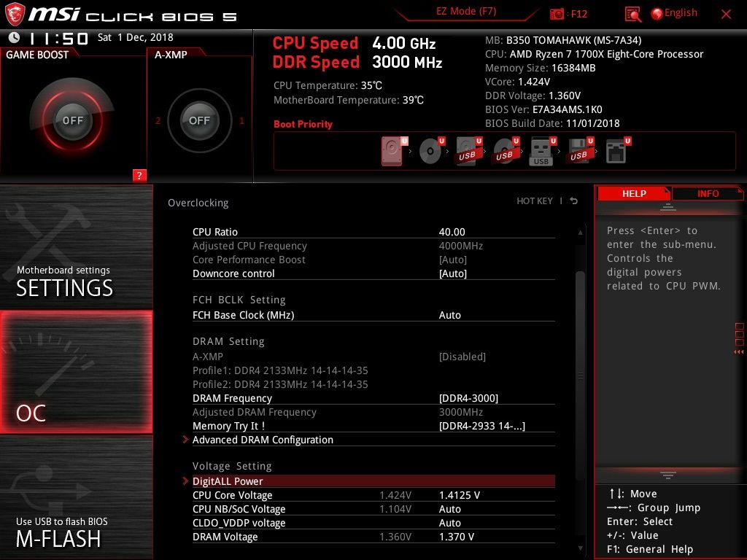Take a screenshot with the F12 camera icon
The height and width of the screenshot is (560, 747).
[x=557, y=14]
